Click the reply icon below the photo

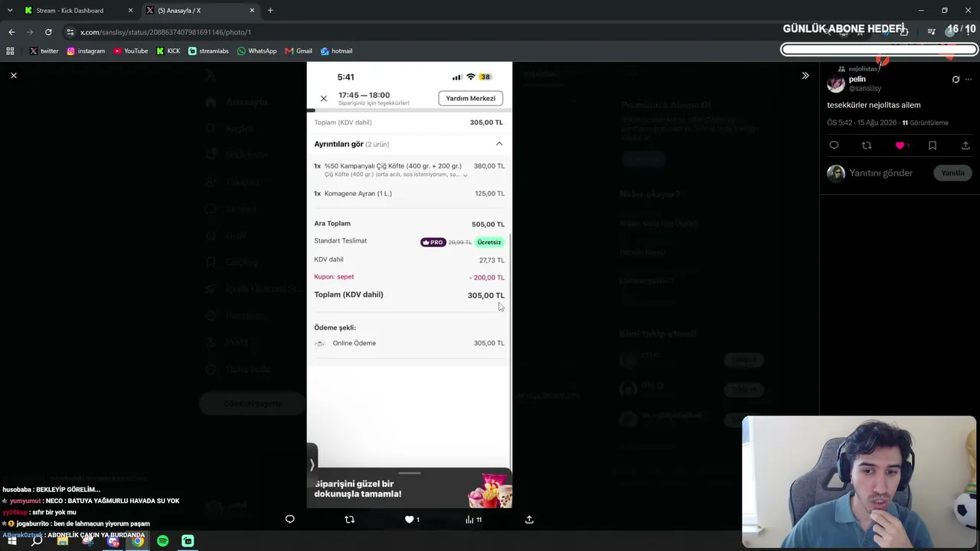point(289,520)
